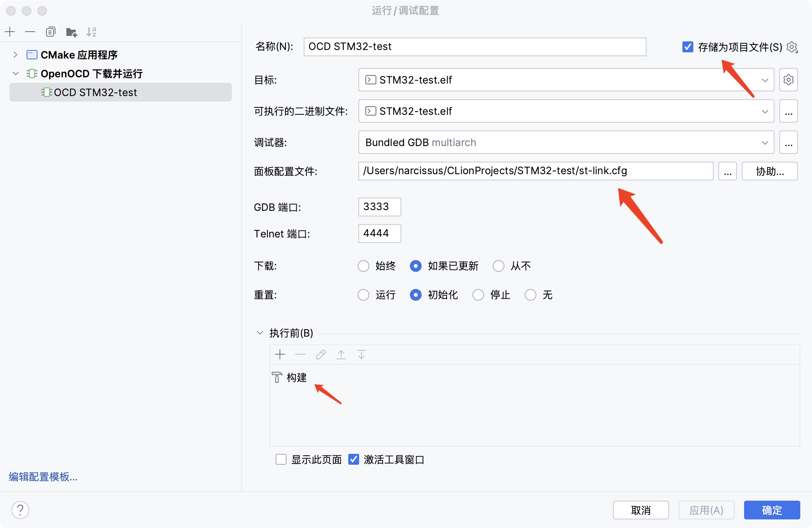Screen dimensions: 812x528
Task: Collapse the 执行前 section
Action: pyautogui.click(x=260, y=333)
